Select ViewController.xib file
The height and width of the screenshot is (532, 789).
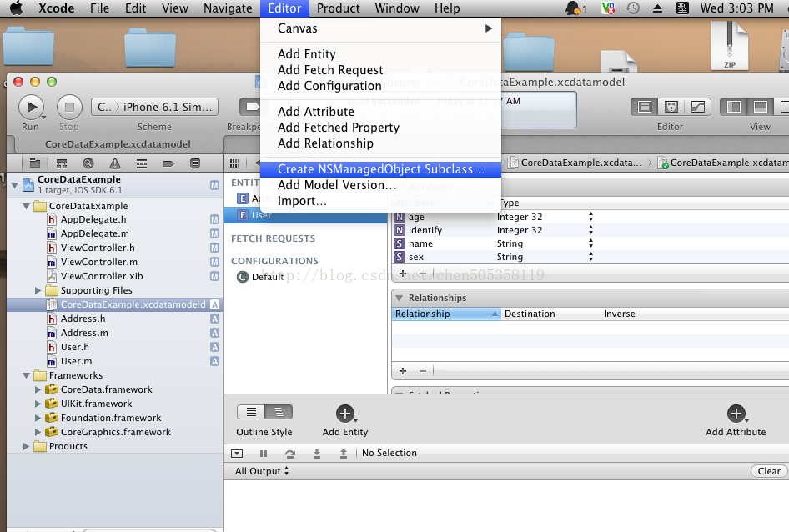point(102,276)
